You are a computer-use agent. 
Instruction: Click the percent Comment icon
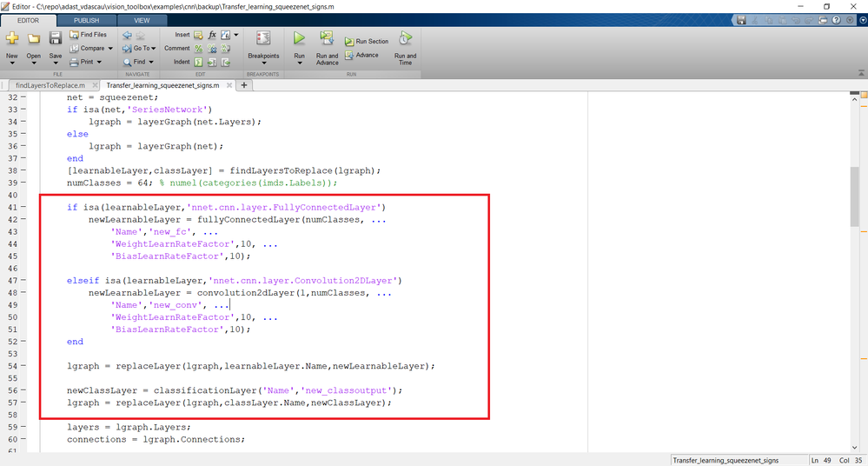pos(198,49)
